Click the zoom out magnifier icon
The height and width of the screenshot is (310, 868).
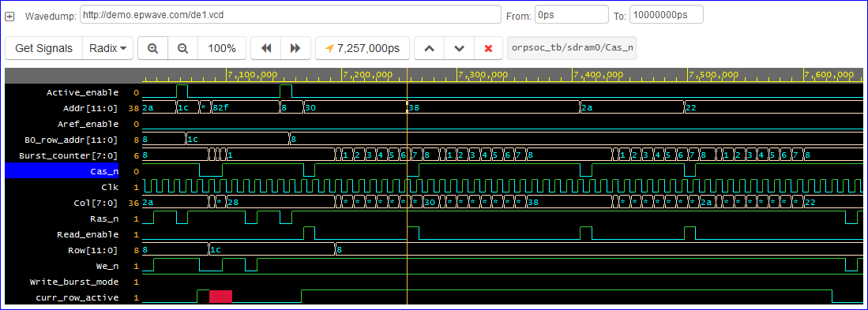(x=182, y=49)
